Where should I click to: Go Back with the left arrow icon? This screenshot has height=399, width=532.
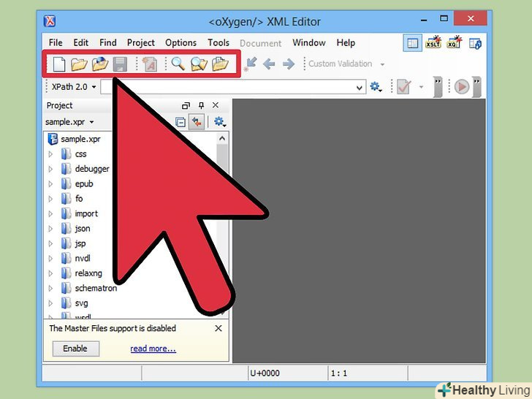point(269,64)
